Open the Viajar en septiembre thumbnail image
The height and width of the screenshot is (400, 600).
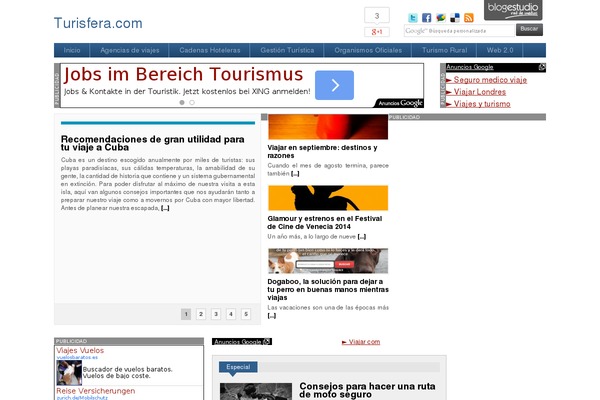point(328,127)
